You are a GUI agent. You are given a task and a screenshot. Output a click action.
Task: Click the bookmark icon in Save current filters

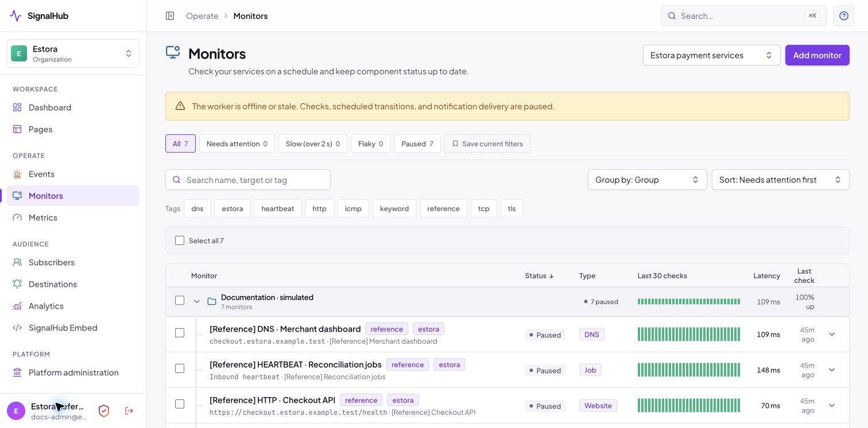pos(455,144)
